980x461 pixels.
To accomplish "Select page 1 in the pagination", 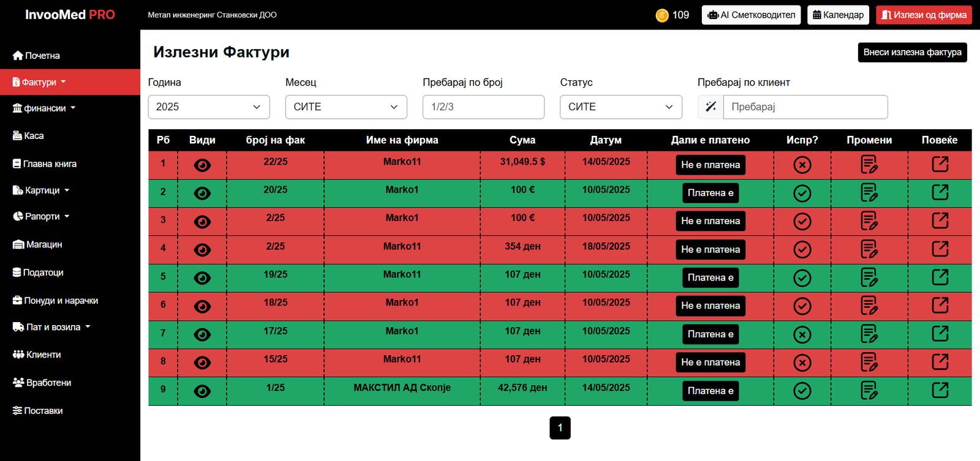I will tap(560, 428).
